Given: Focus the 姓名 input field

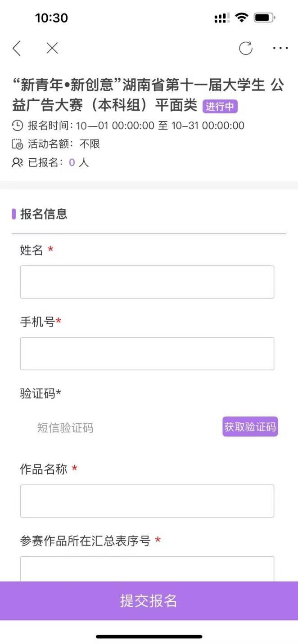Looking at the screenshot, I should [x=147, y=282].
